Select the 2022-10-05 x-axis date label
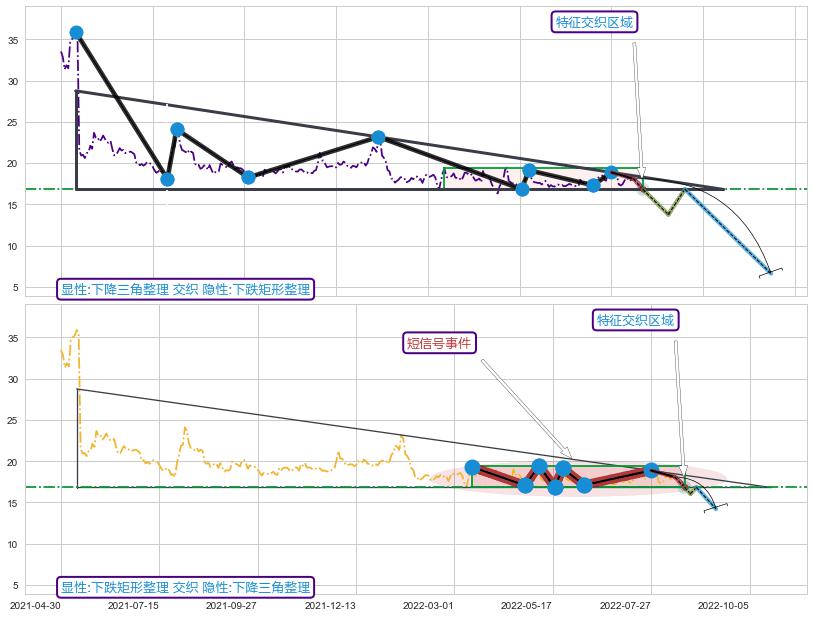 click(x=723, y=605)
